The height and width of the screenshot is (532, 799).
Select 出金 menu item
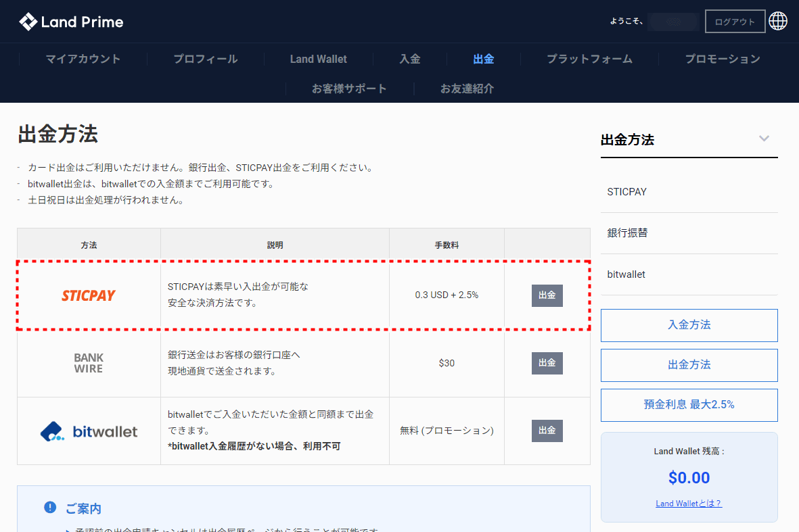pyautogui.click(x=484, y=59)
